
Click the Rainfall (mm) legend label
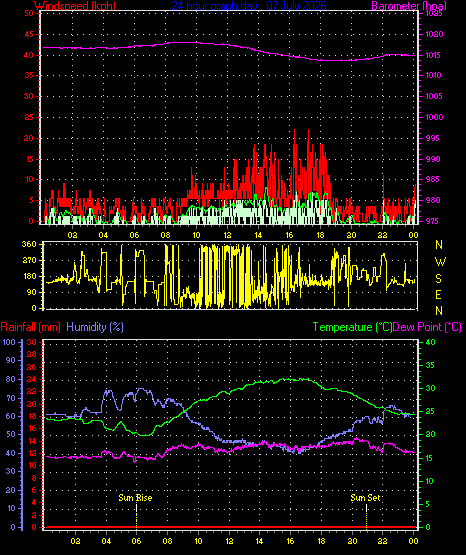[30, 327]
